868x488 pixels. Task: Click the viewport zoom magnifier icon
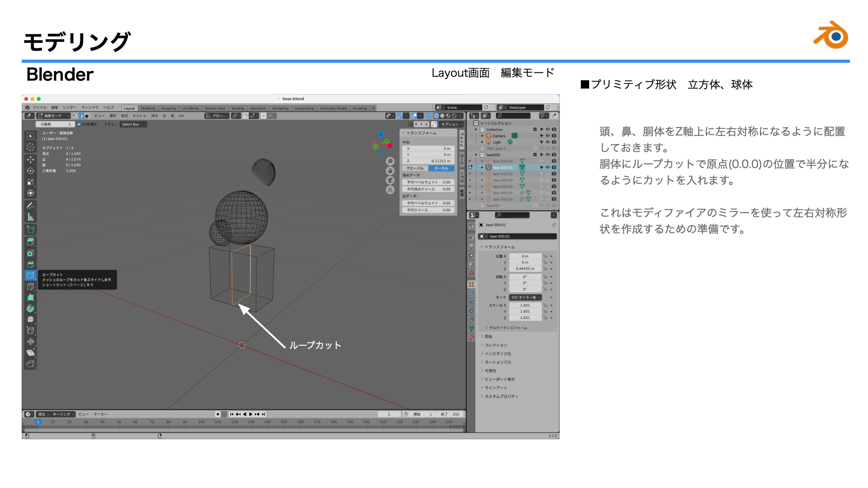coord(390,161)
